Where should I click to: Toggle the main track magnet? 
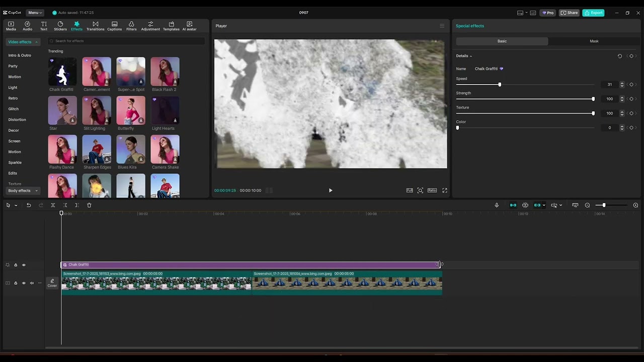tap(513, 205)
